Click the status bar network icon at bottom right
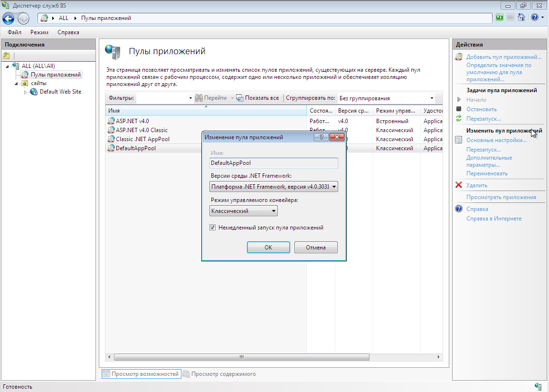549x392 pixels. [539, 386]
